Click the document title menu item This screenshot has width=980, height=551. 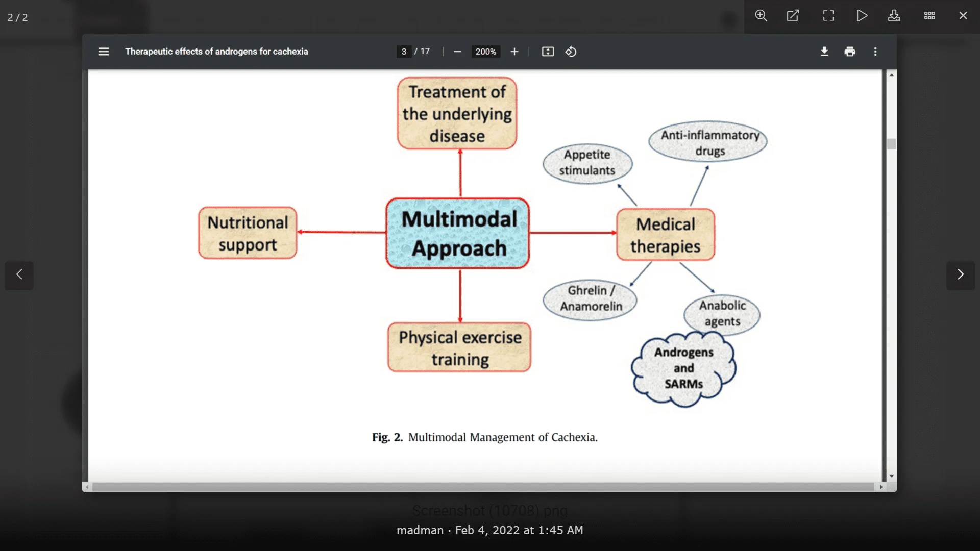(216, 51)
